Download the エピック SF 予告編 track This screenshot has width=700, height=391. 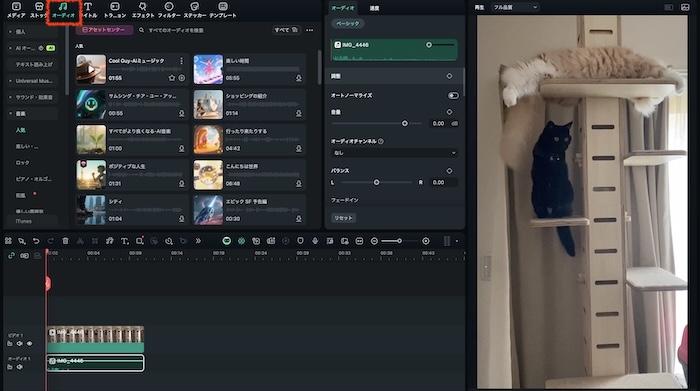(299, 219)
